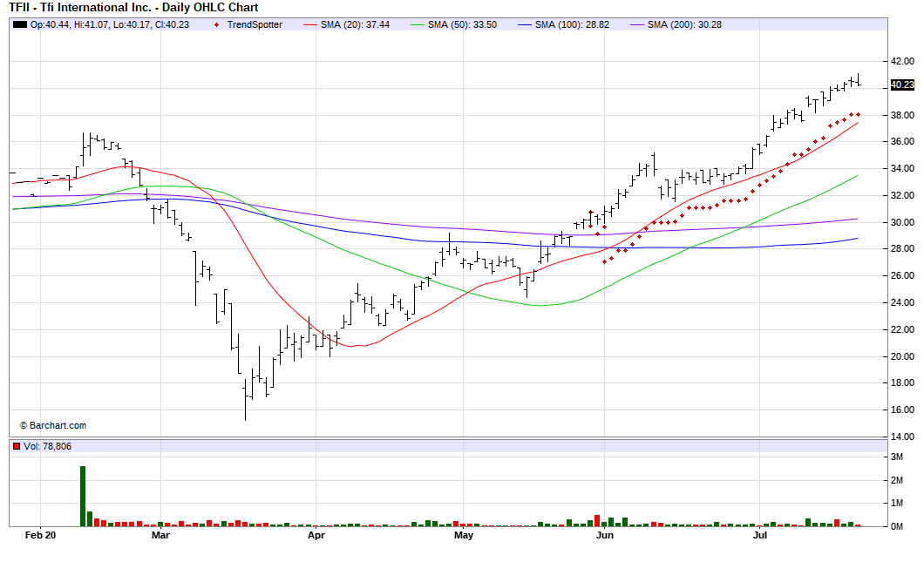924x562 pixels.
Task: Click the 22.00 price axis label
Action: pos(902,329)
